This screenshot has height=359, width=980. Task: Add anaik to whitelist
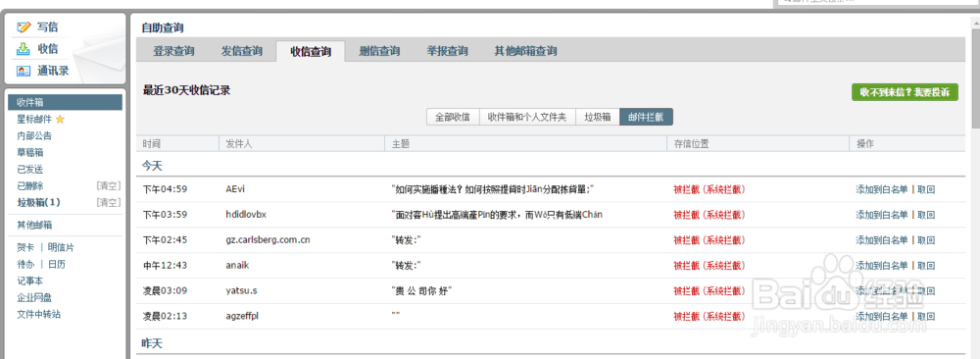[881, 265]
